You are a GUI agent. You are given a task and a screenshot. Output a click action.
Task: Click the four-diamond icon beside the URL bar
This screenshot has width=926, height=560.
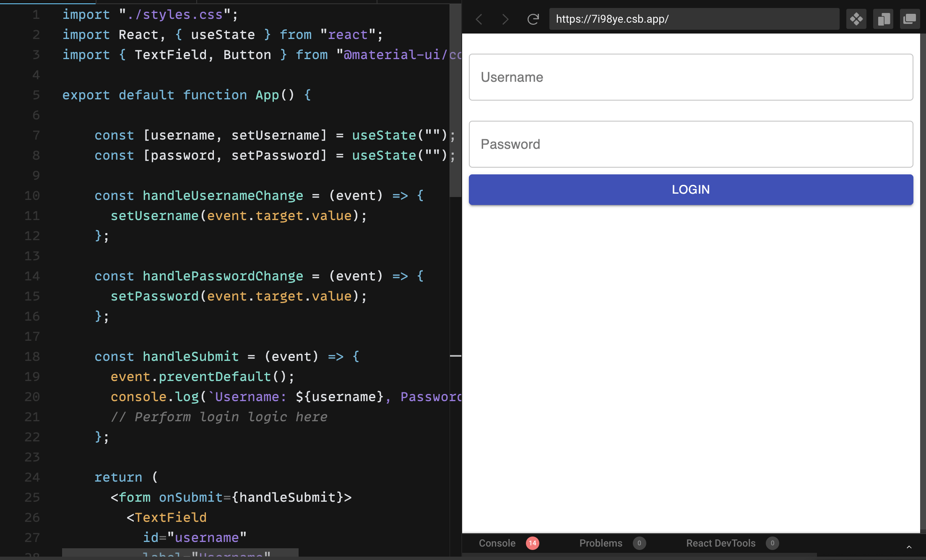coord(856,19)
